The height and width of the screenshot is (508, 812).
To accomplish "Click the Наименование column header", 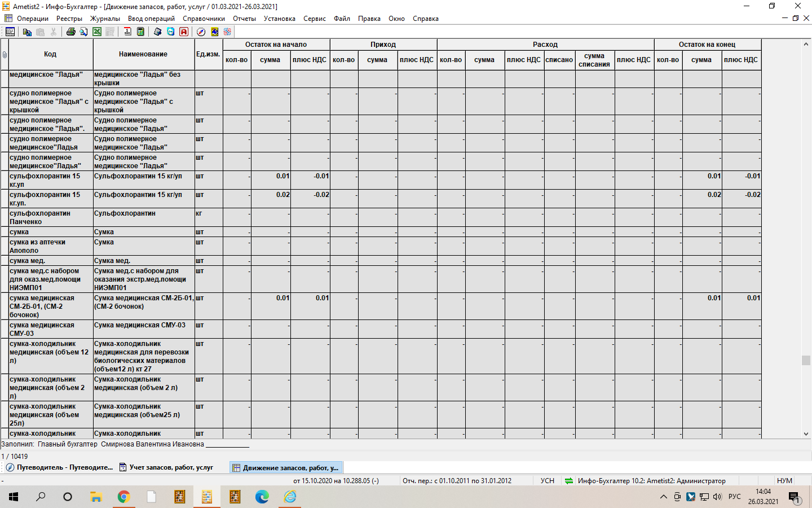I will coord(143,54).
